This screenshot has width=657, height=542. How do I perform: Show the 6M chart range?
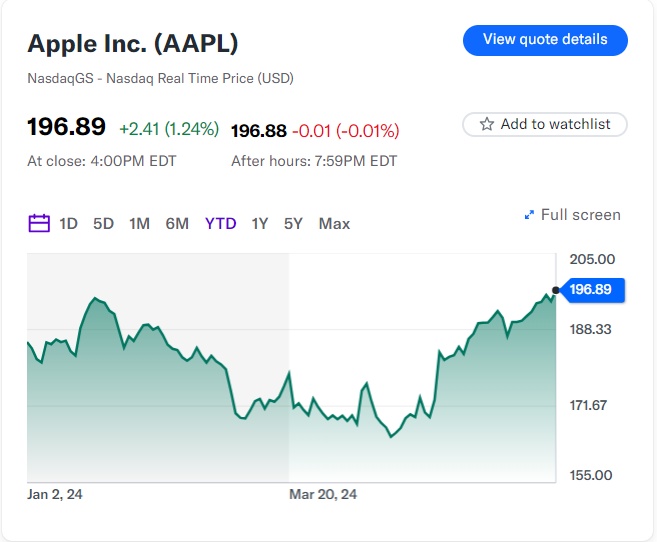(x=177, y=224)
